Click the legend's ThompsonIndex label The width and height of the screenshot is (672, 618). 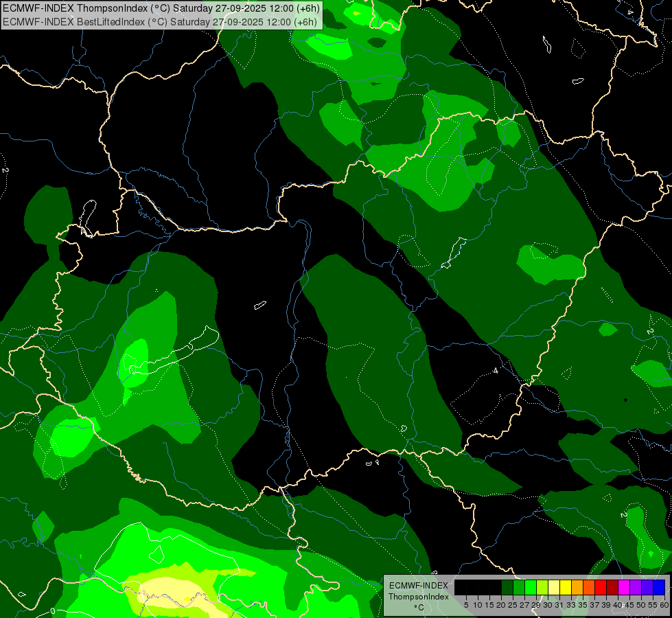pos(418,597)
